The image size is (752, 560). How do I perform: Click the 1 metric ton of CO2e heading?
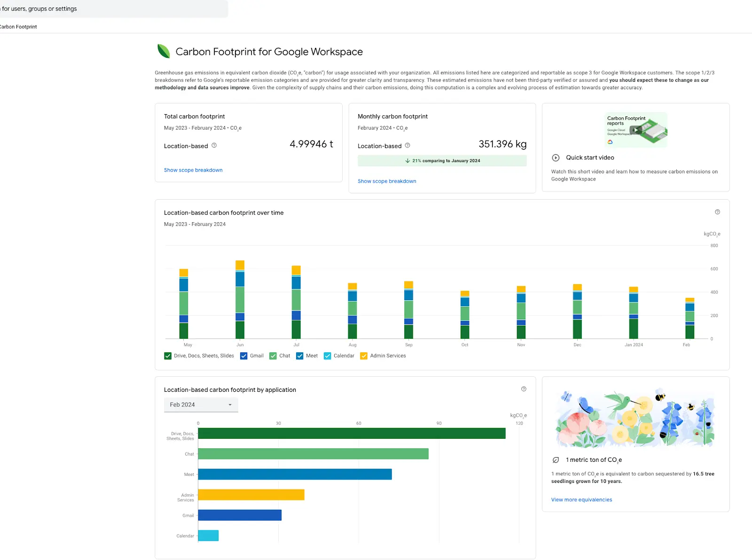(594, 460)
